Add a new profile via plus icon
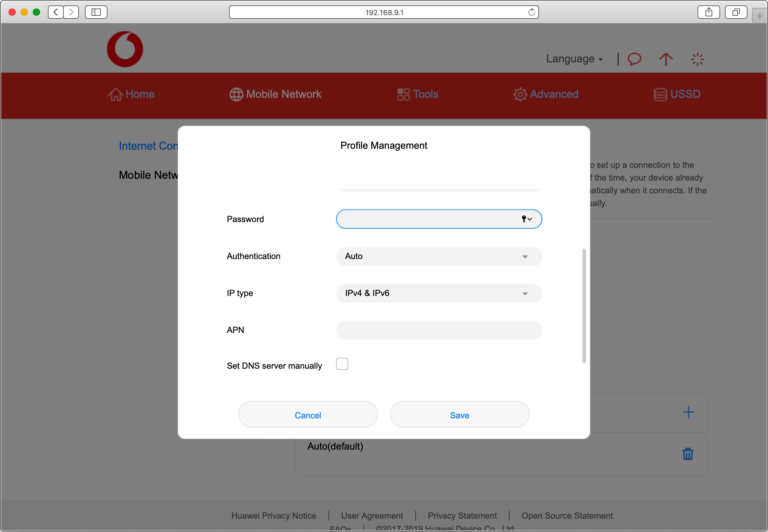Image resolution: width=768 pixels, height=532 pixels. click(x=689, y=412)
